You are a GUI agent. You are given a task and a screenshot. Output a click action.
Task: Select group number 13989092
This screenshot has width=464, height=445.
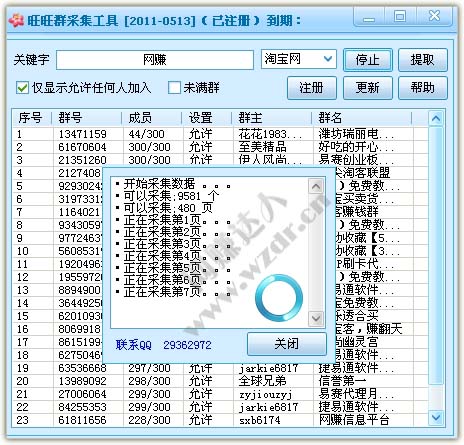[x=82, y=381]
